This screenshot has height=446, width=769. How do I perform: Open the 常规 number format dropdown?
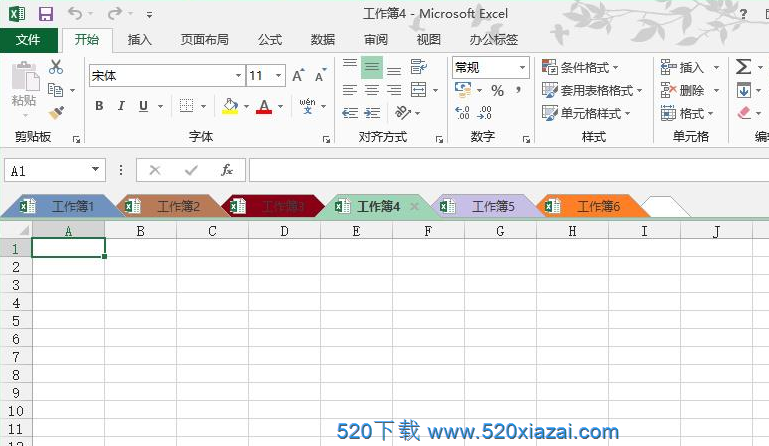[x=522, y=67]
